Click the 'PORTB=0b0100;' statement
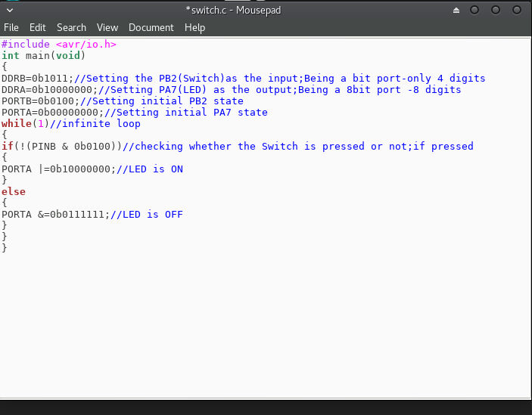 pyautogui.click(x=40, y=101)
